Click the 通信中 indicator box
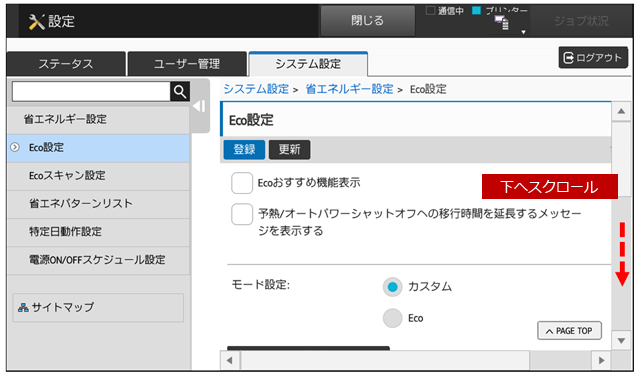 pyautogui.click(x=430, y=11)
